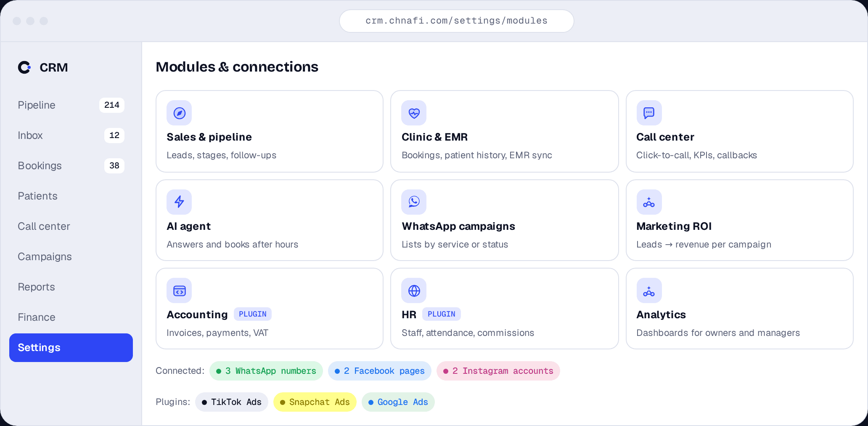This screenshot has height=426, width=868.
Task: Click the 3 WhatsApp numbers chip
Action: click(266, 371)
